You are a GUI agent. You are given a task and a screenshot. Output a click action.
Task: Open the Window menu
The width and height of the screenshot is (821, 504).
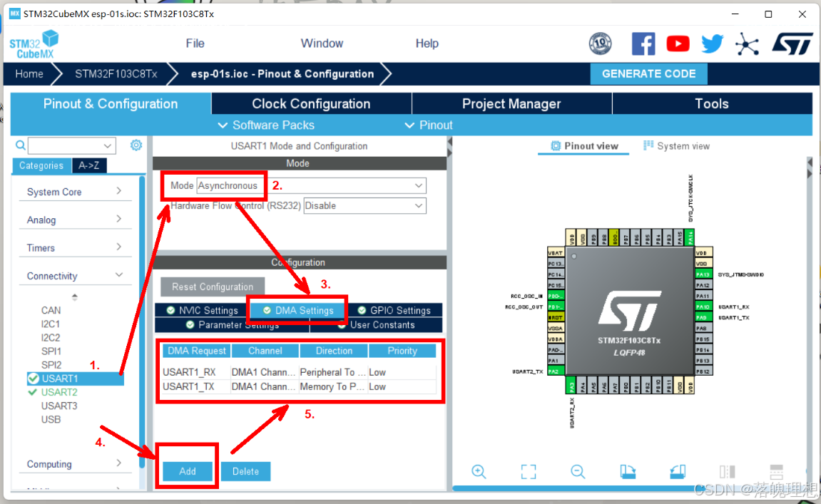point(322,43)
